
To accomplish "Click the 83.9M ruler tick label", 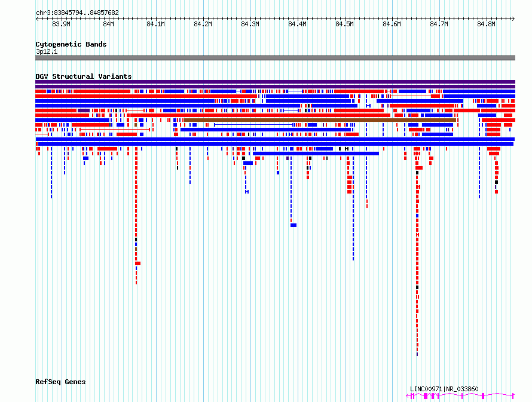I will click(x=62, y=24).
